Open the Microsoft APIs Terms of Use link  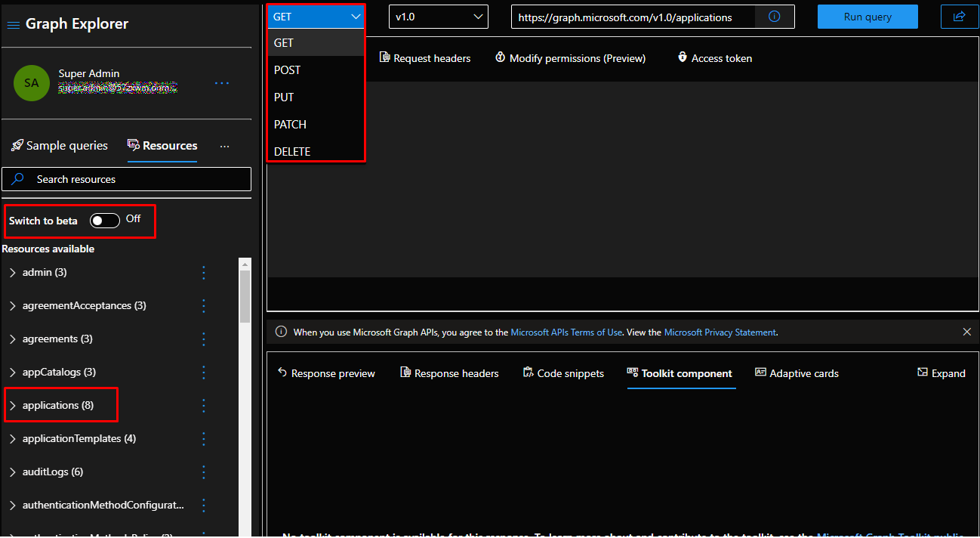coord(566,332)
